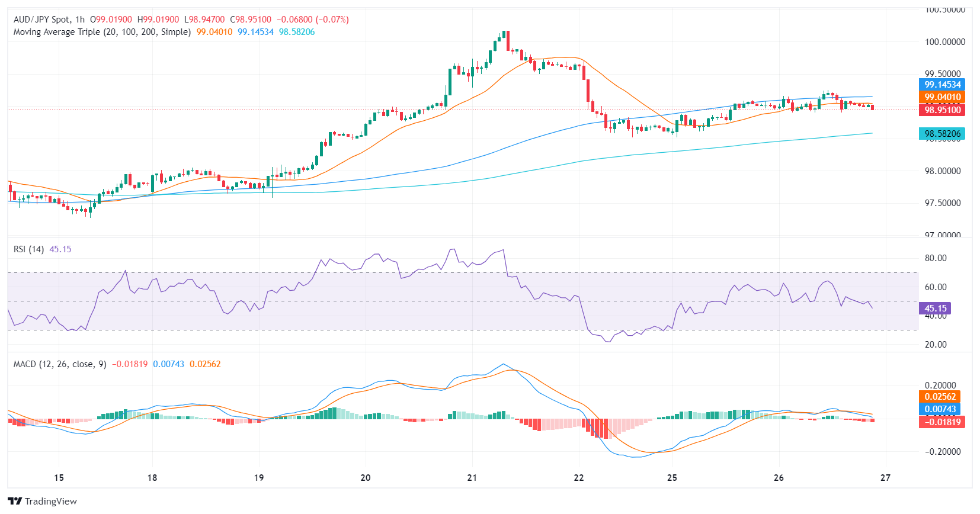Image resolution: width=980 pixels, height=514 pixels.
Task: Click the orange 99.04010 price axis tag
Action: coord(942,97)
